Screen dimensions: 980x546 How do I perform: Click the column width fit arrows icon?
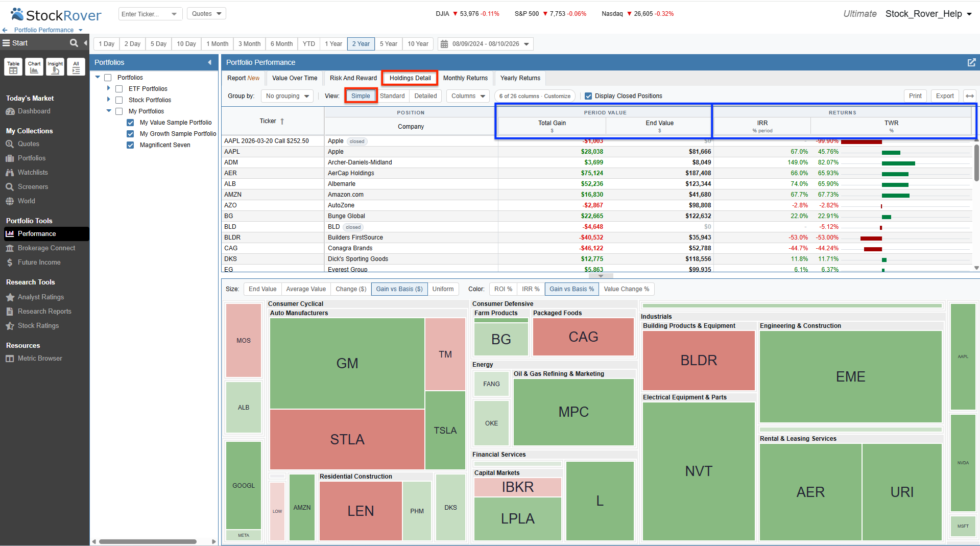(970, 96)
